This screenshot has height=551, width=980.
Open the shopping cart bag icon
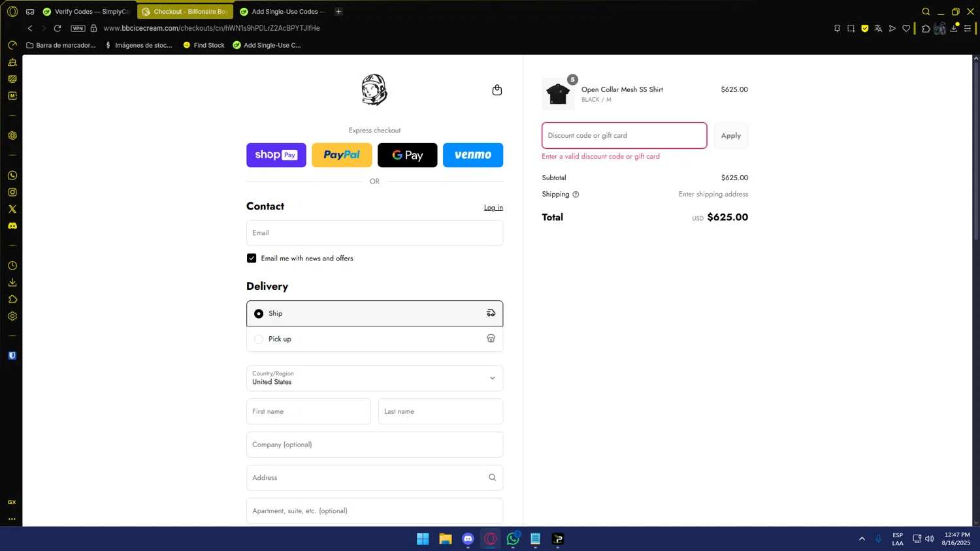497,90
